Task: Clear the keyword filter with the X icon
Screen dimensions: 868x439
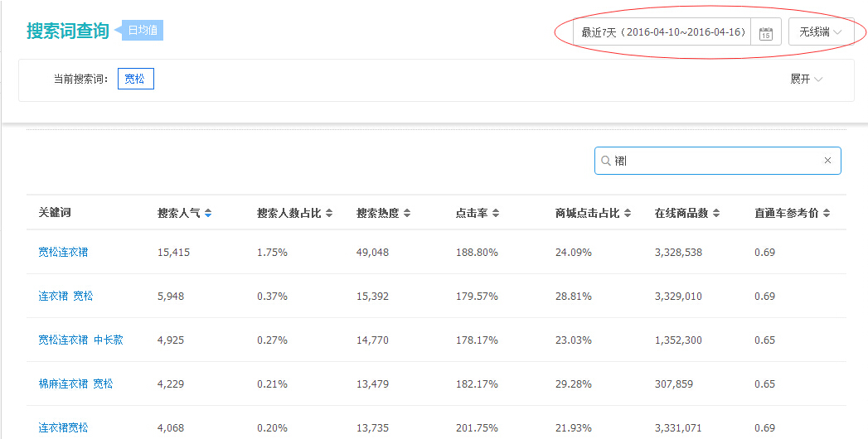Action: 827,161
